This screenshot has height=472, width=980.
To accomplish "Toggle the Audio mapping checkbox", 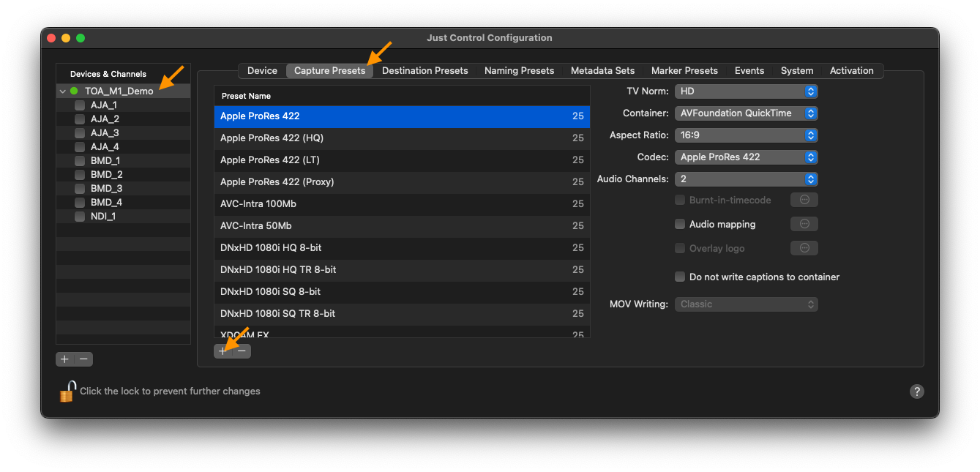I will coord(680,224).
